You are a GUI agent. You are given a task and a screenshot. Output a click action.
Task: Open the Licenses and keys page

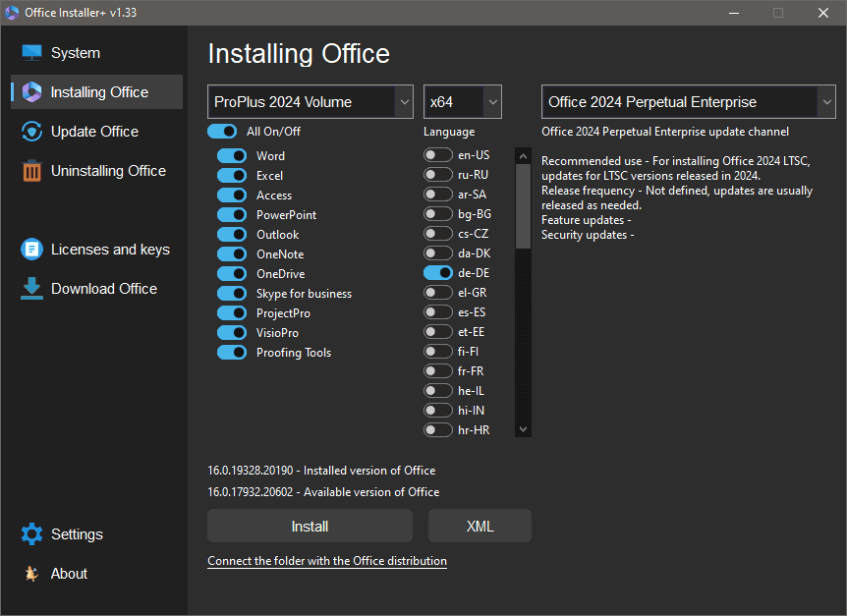110,250
